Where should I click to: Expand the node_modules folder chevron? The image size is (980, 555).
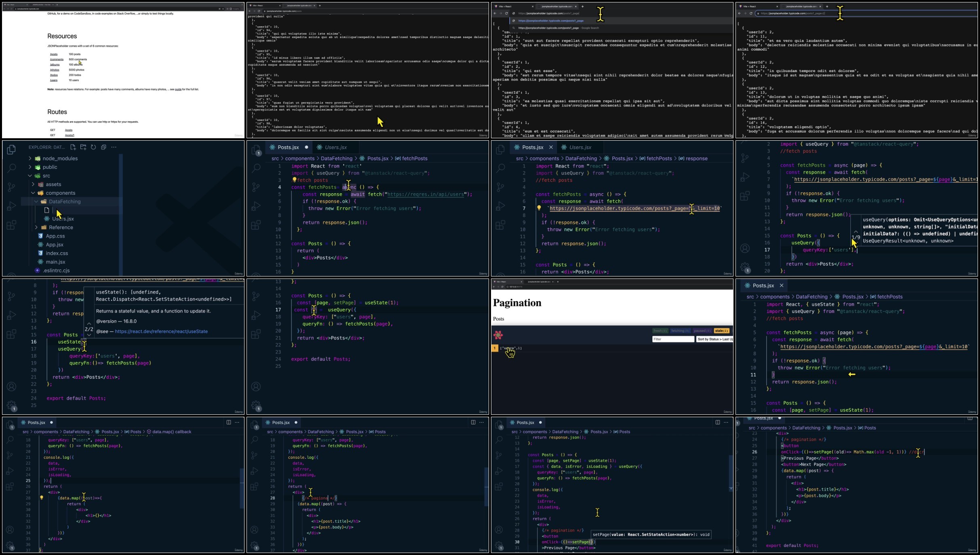coord(30,158)
